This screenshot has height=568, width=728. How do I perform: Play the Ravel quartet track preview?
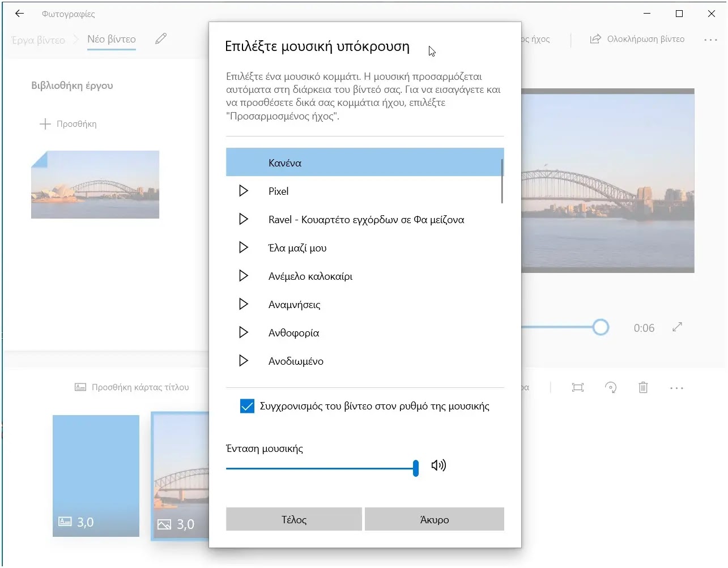coord(244,219)
